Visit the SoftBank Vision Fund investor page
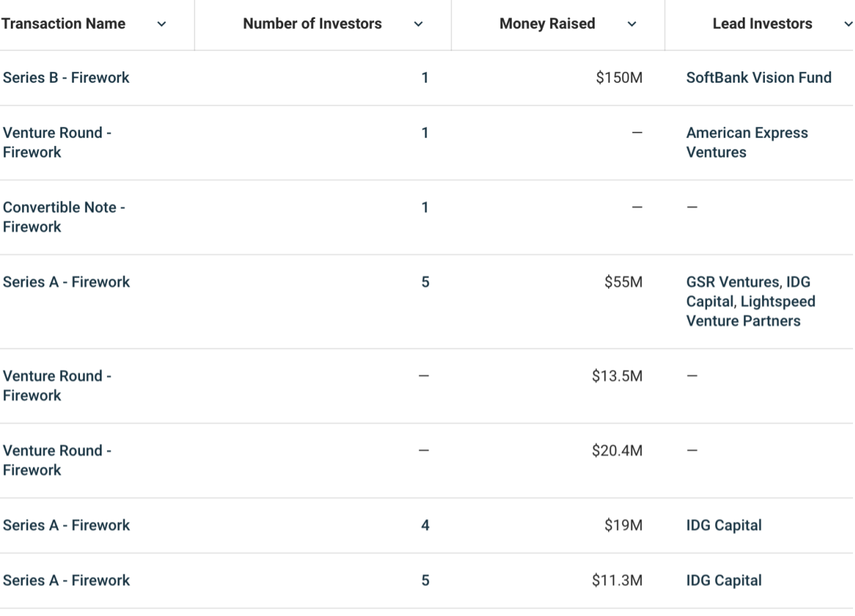This screenshot has width=855, height=616. [x=758, y=77]
